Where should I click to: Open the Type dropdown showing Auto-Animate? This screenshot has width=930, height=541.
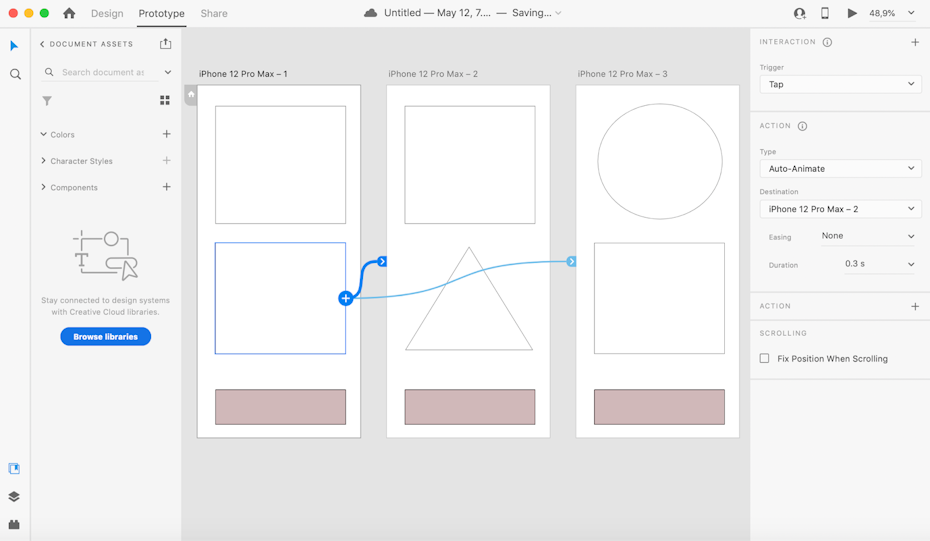[x=840, y=168]
